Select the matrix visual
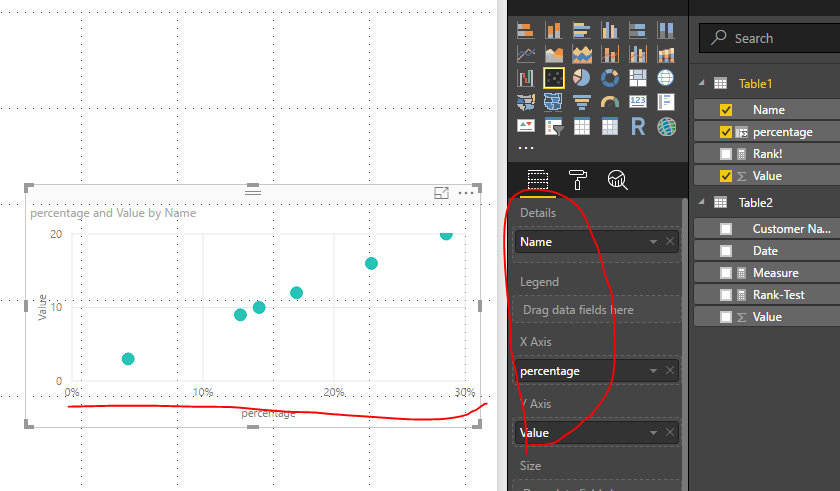Viewport: 840px width, 491px height. pos(609,127)
